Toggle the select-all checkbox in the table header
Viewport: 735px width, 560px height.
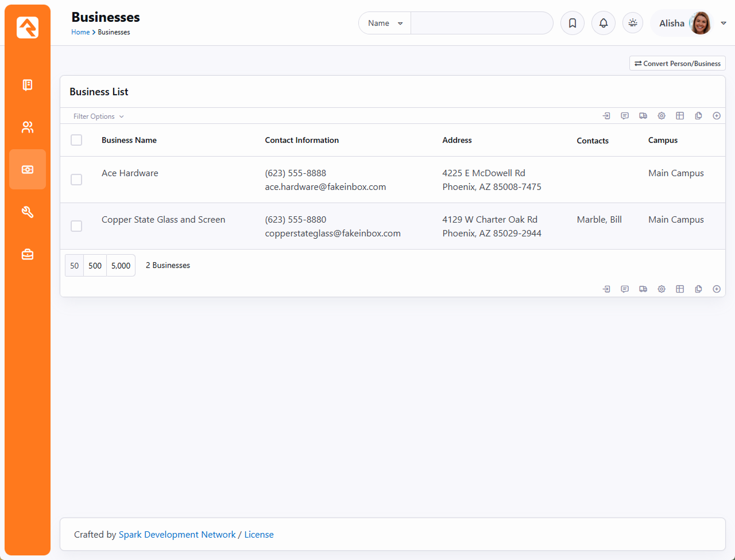pyautogui.click(x=76, y=140)
